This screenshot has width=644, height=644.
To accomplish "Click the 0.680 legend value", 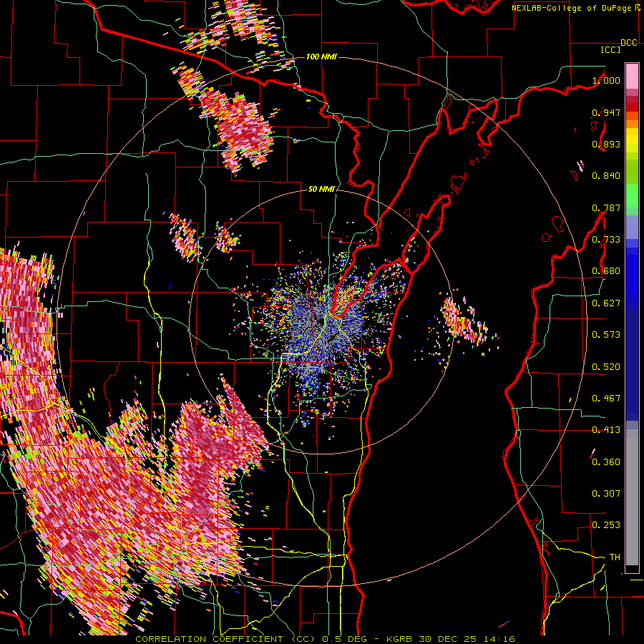I will pyautogui.click(x=606, y=271).
